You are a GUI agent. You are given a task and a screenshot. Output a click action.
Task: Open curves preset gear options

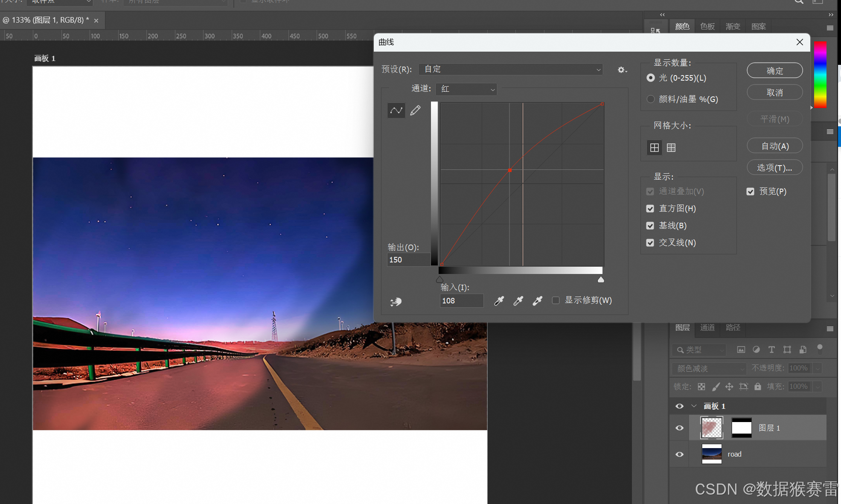(622, 70)
